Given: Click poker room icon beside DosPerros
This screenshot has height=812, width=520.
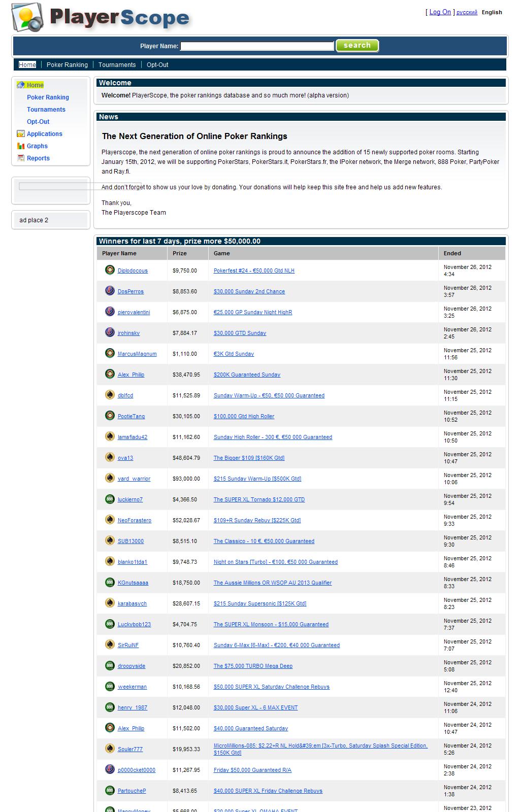Looking at the screenshot, I should tap(110, 291).
